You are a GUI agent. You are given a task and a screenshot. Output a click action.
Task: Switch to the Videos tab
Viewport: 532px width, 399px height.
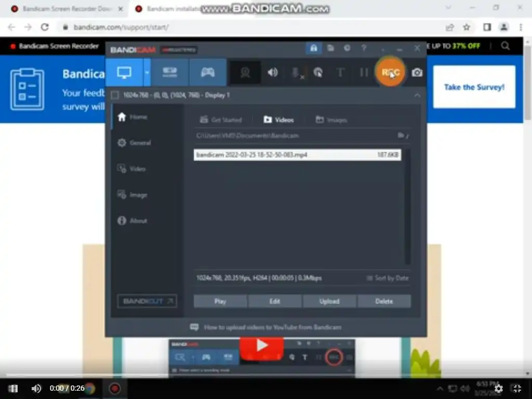click(278, 120)
